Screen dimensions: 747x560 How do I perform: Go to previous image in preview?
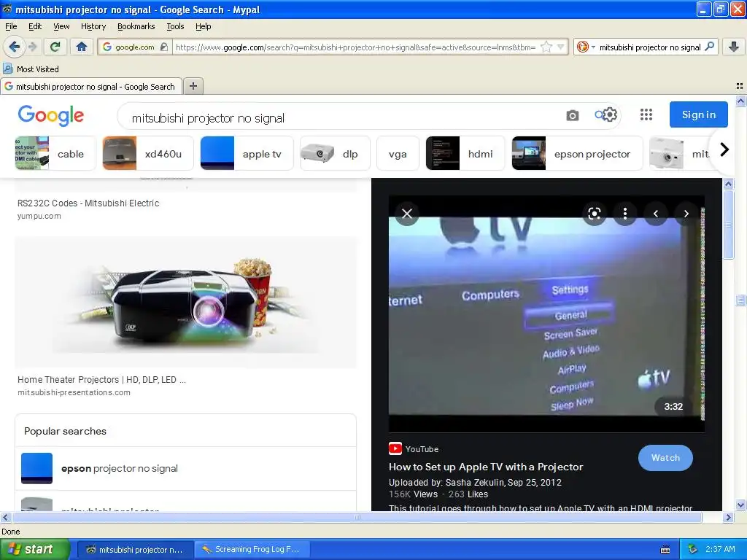point(656,214)
